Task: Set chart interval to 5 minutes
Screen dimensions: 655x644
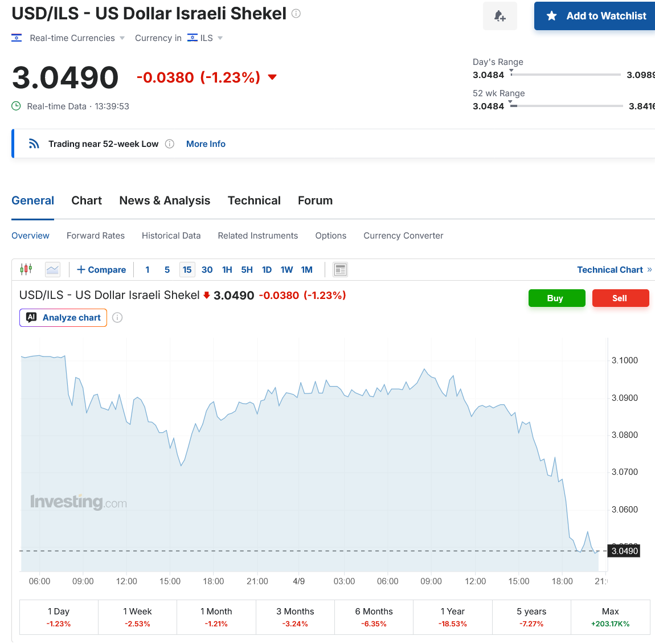Action: [x=167, y=270]
